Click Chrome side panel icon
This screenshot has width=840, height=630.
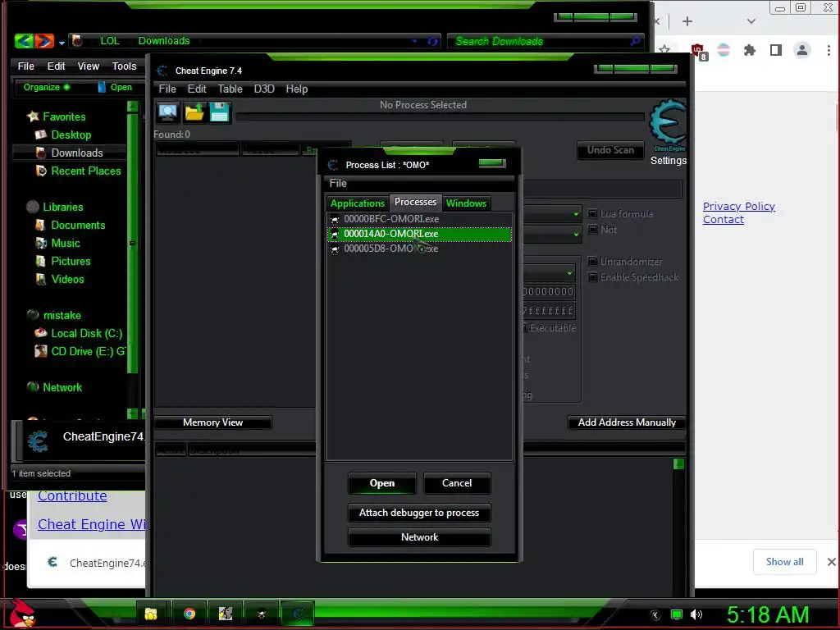pyautogui.click(x=776, y=50)
